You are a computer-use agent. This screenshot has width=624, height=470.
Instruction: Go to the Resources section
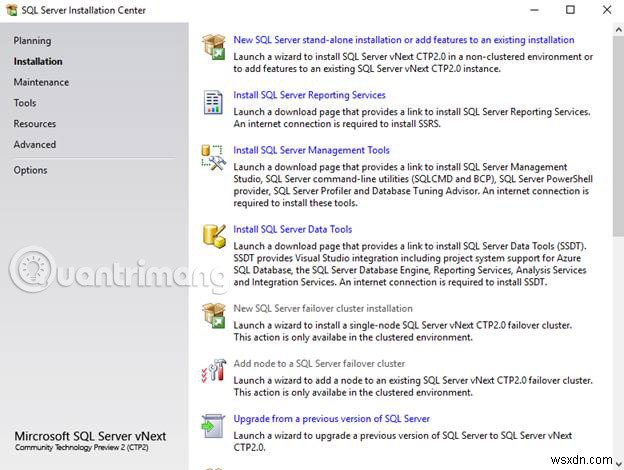(35, 123)
